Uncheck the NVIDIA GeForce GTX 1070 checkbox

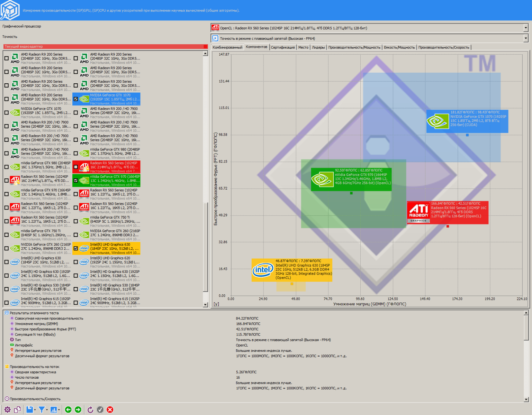click(x=76, y=99)
